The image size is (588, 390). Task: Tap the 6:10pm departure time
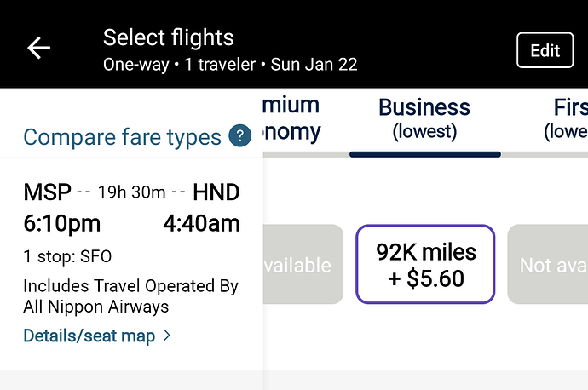point(61,224)
